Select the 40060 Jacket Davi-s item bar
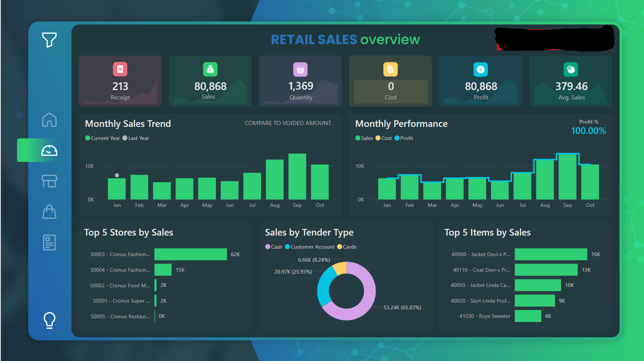 551,254
